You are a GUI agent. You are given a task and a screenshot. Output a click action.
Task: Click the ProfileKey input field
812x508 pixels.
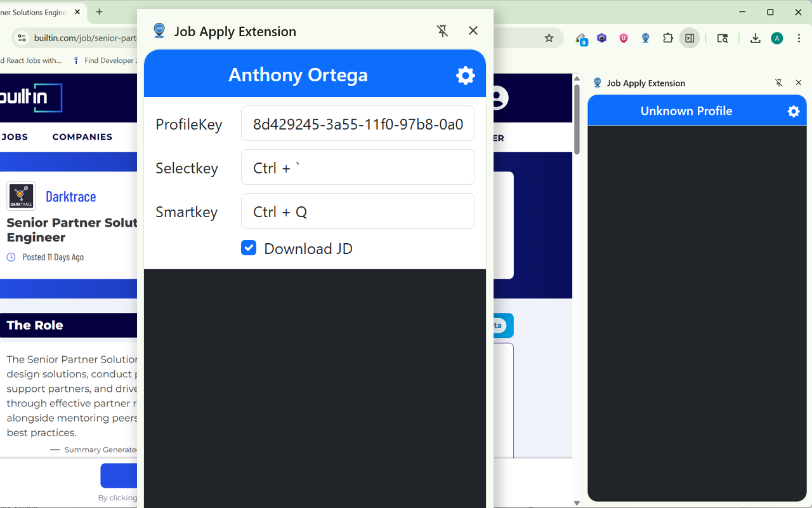[358, 124]
